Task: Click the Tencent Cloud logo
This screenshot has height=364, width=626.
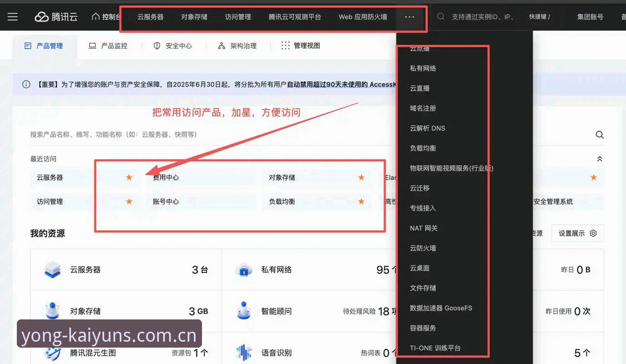Action: [56, 17]
